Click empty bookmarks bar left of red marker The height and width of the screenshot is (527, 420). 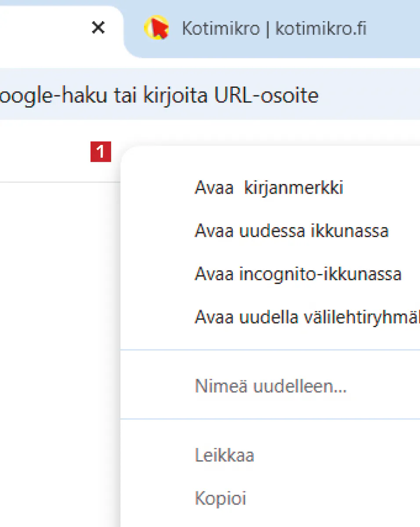44,152
